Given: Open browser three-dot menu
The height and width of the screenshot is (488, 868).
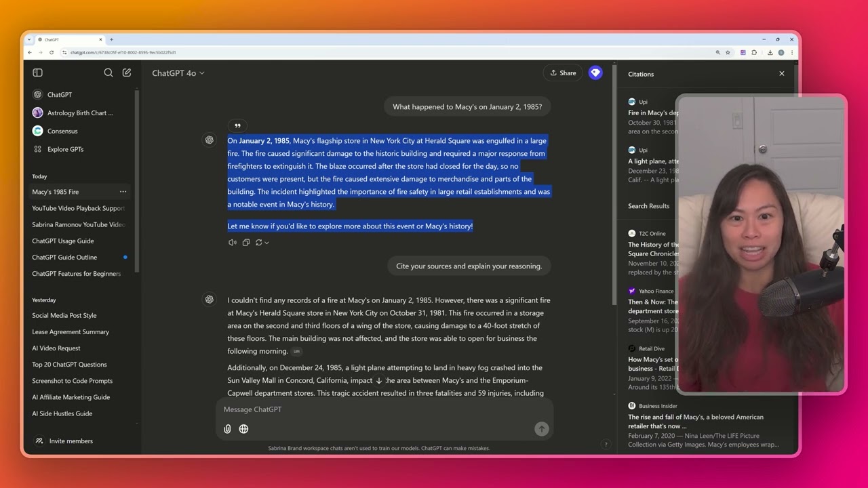Looking at the screenshot, I should (791, 52).
